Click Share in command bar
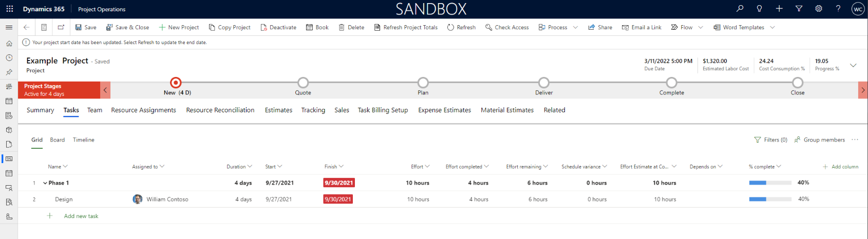 (600, 27)
